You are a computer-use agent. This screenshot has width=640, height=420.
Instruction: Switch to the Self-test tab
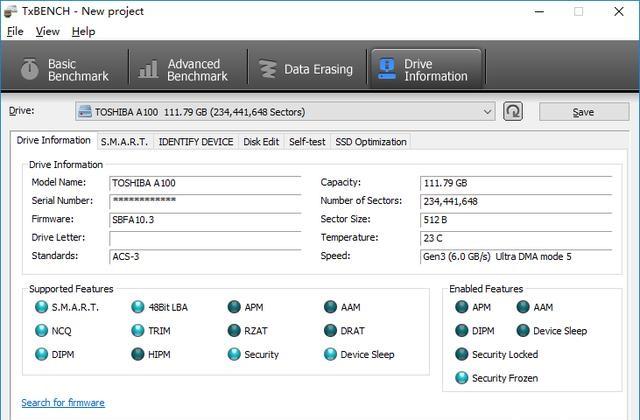(307, 142)
